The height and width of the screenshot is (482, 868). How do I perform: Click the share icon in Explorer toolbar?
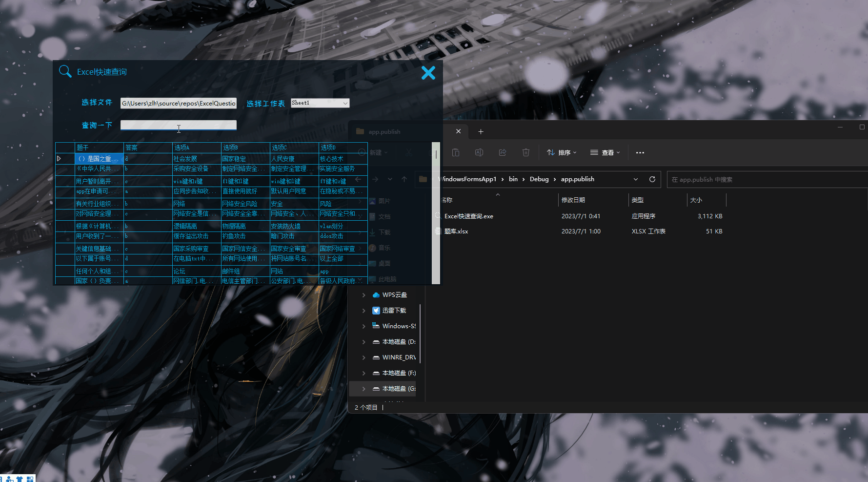pyautogui.click(x=502, y=152)
